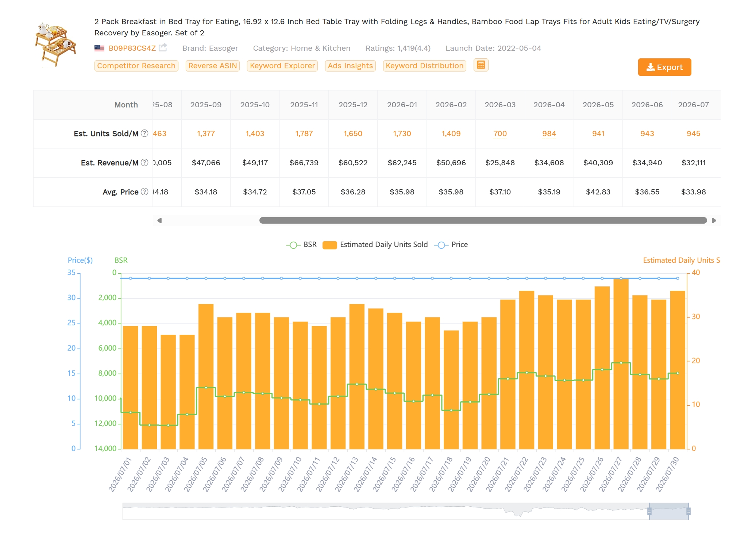
Task: Click the Price($) axis title
Action: [x=80, y=260]
